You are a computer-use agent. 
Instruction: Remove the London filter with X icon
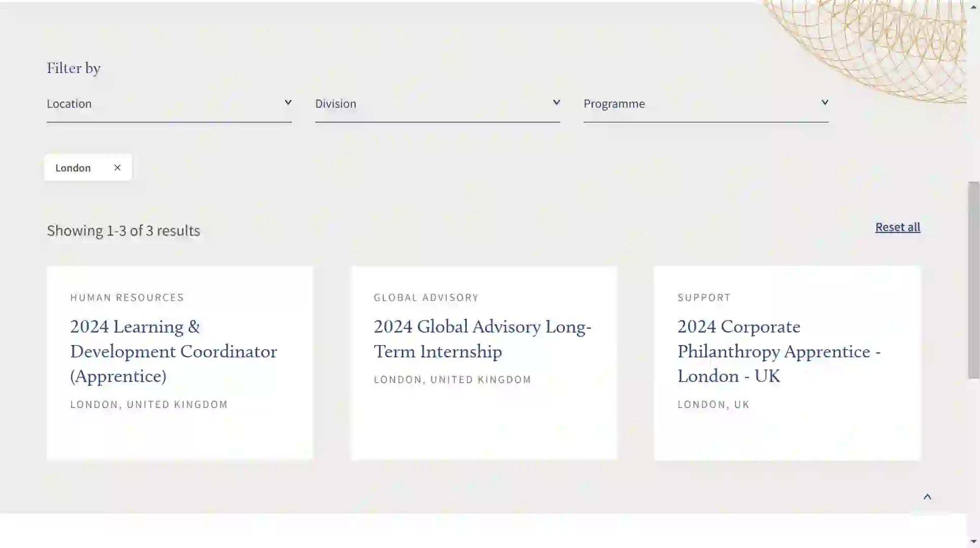pyautogui.click(x=117, y=167)
